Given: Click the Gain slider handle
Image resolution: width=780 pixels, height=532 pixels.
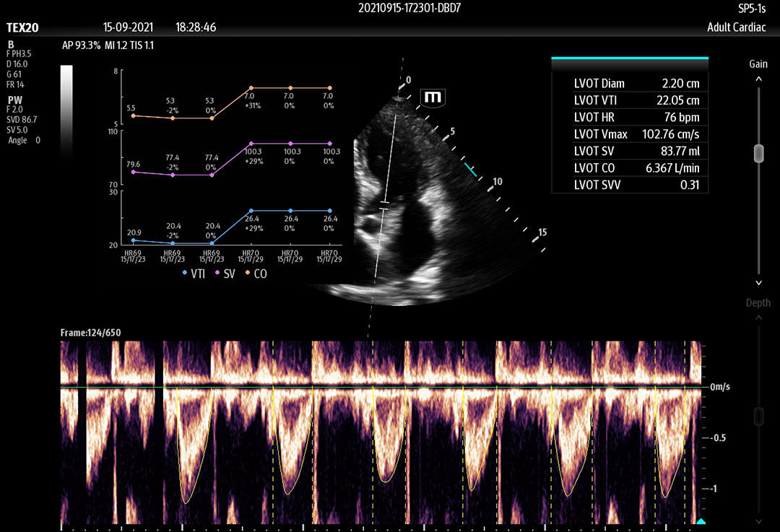Looking at the screenshot, I should point(758,153).
